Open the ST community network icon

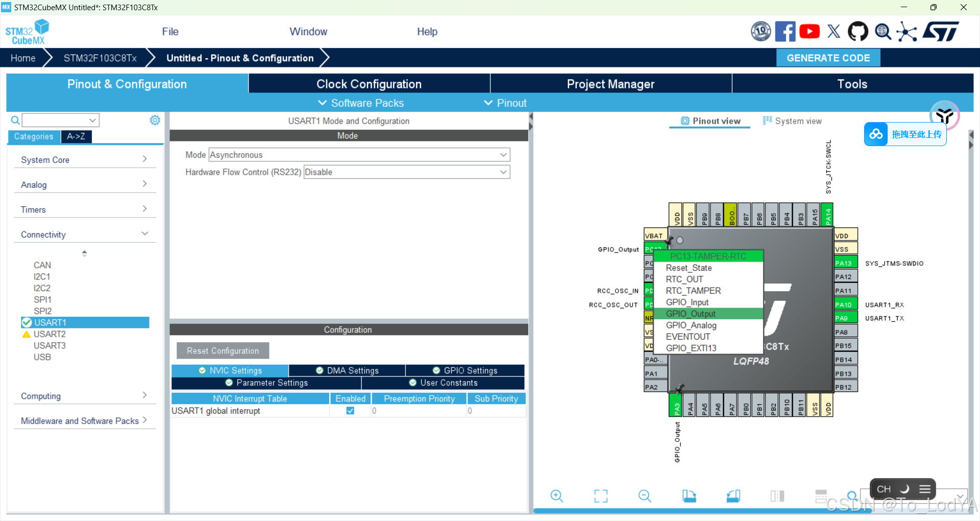click(x=907, y=32)
